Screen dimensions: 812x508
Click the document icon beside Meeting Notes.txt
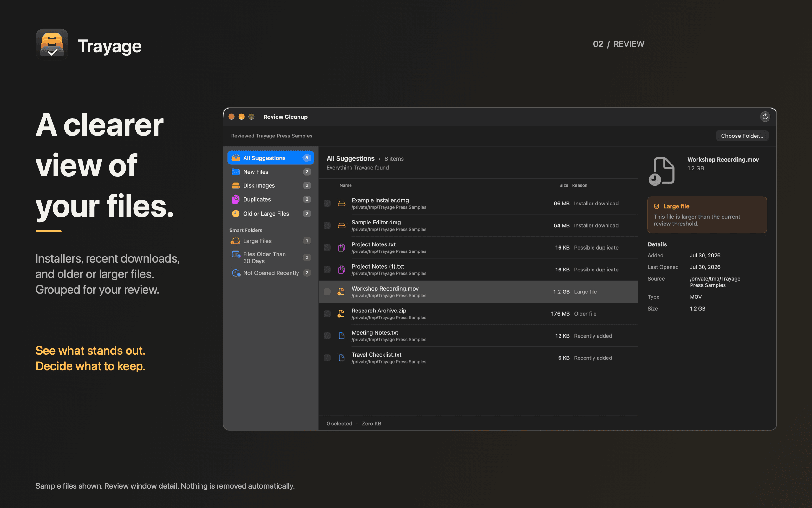click(342, 336)
